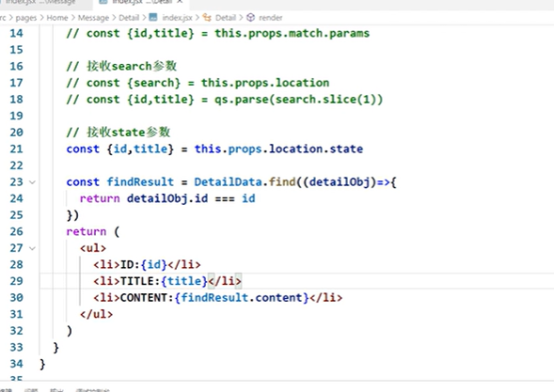
Task: Click the 'findResult' variable on line 23
Action: (x=140, y=181)
